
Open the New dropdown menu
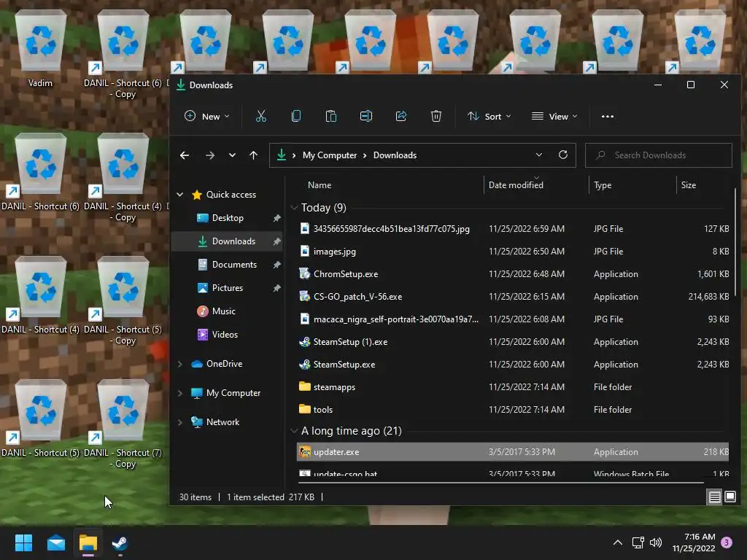206,116
